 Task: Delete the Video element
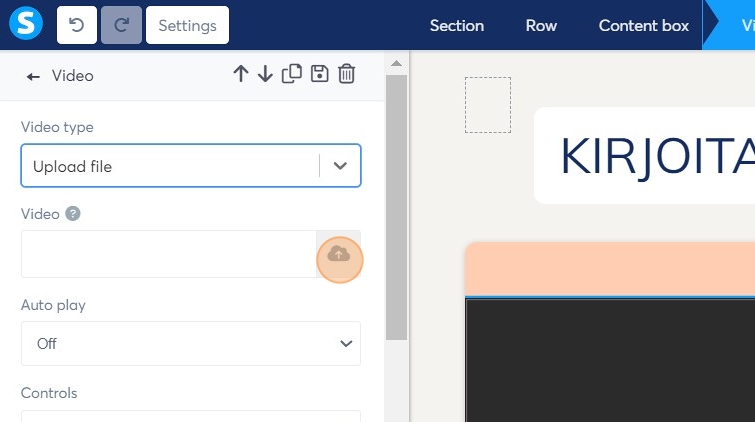[347, 74]
